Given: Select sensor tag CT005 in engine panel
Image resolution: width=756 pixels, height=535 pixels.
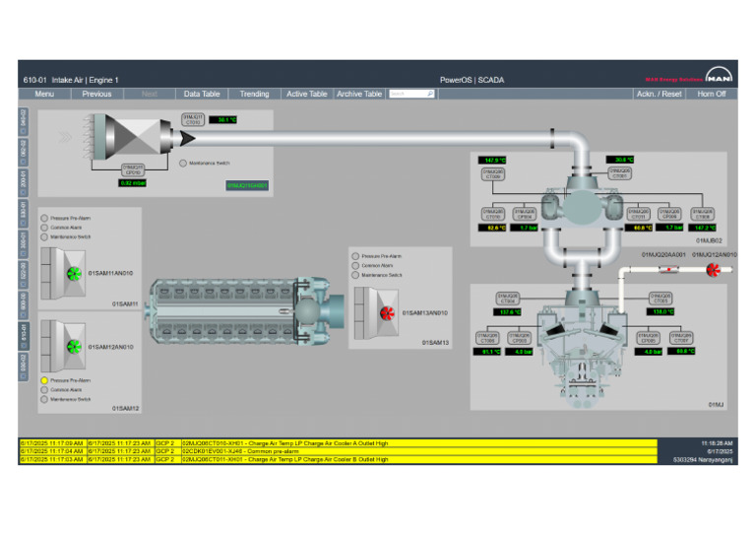Looking at the screenshot, I should coord(661,299).
